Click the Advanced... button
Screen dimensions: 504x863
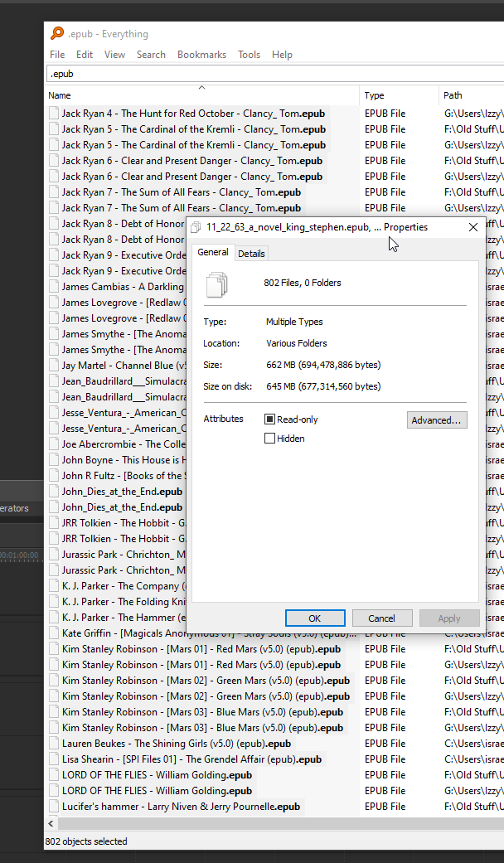[x=437, y=420]
